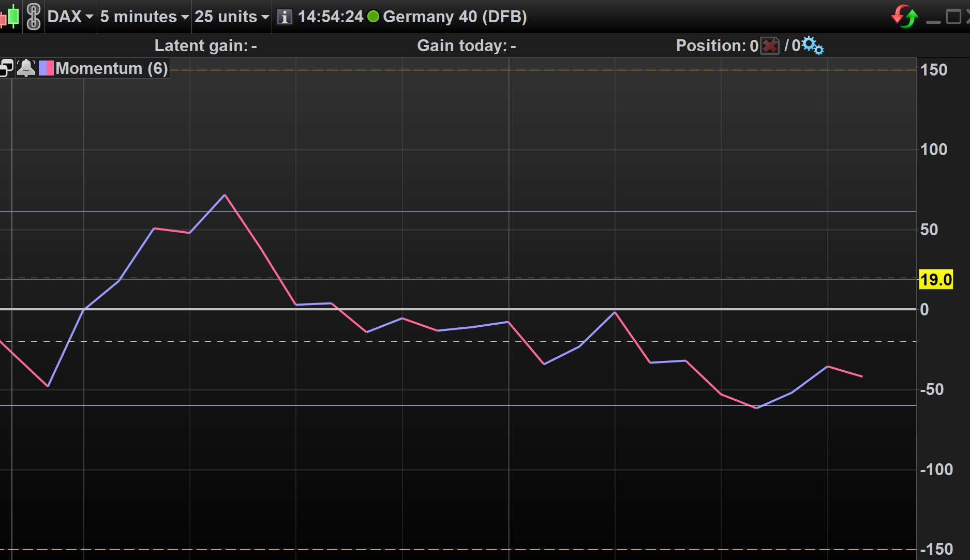Open the DAX instrument dropdown
This screenshot has width=970, height=560.
point(70,17)
